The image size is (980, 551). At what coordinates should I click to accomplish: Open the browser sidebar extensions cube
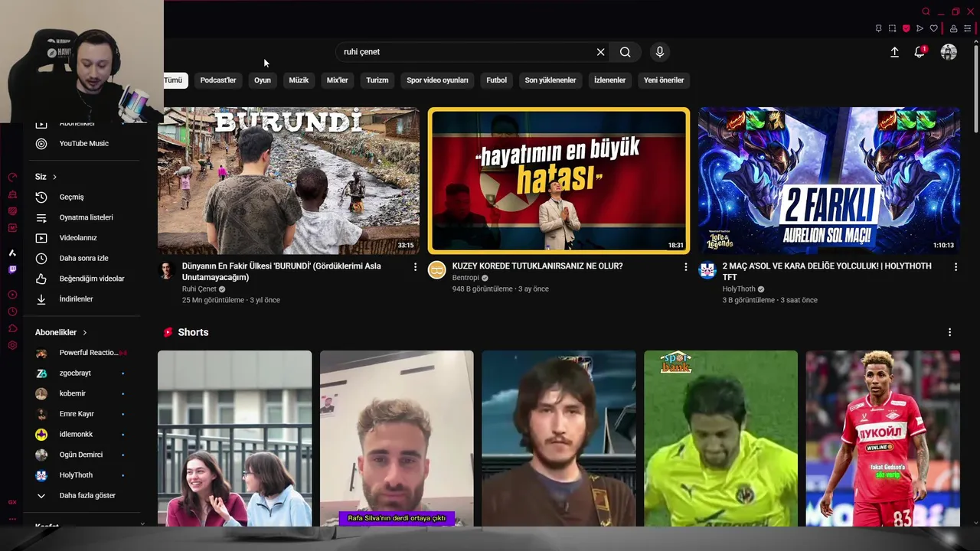click(x=12, y=328)
